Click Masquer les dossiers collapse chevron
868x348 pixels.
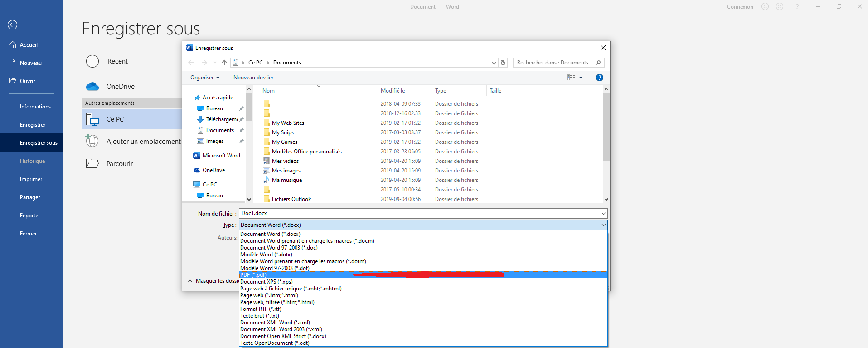(x=190, y=281)
